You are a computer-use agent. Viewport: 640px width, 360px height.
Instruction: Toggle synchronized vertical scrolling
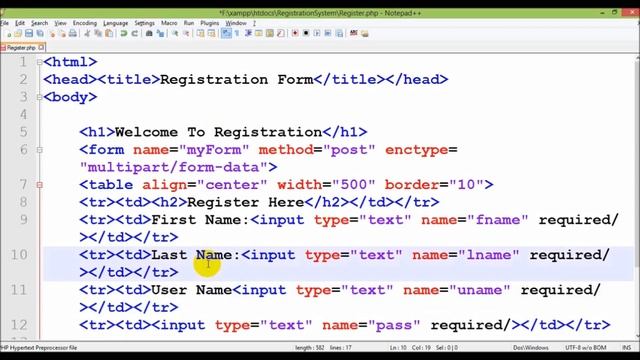pos(200,33)
